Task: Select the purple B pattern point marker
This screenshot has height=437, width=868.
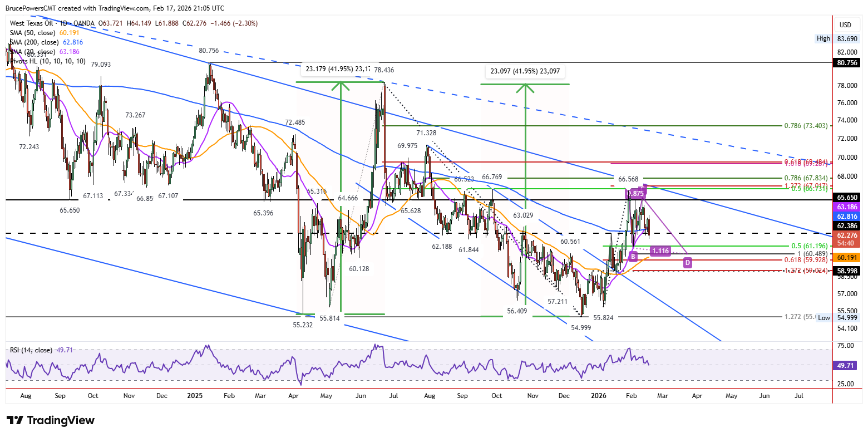Action: coord(633,256)
